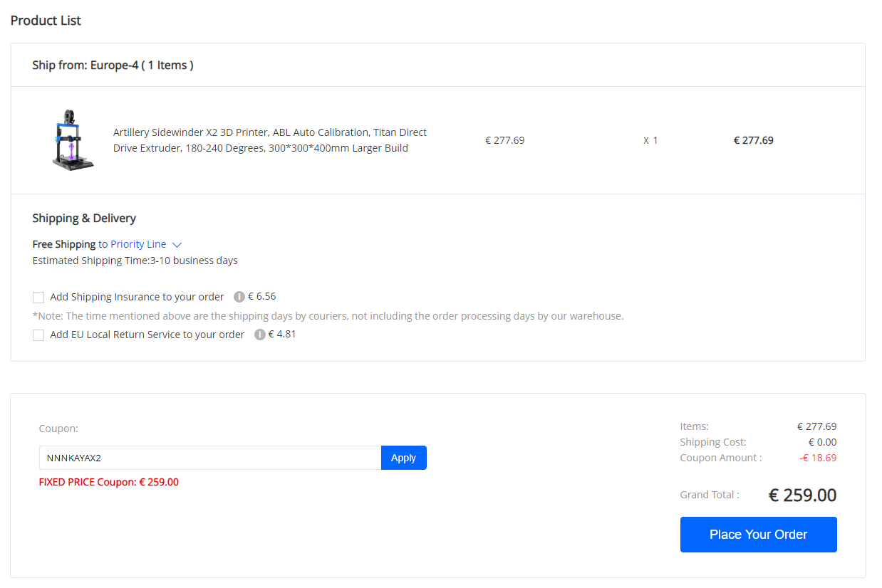Click the Grand Total € 259.00 amount
Viewport: 882px width, 588px height.
pyautogui.click(x=802, y=495)
